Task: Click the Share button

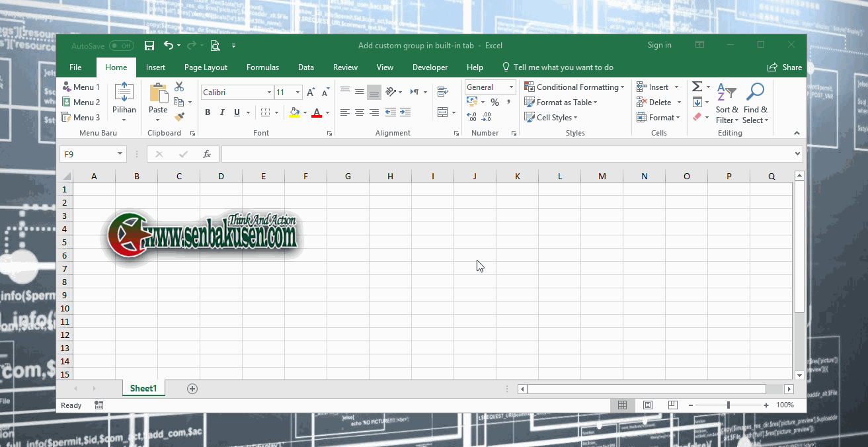Action: pyautogui.click(x=785, y=67)
